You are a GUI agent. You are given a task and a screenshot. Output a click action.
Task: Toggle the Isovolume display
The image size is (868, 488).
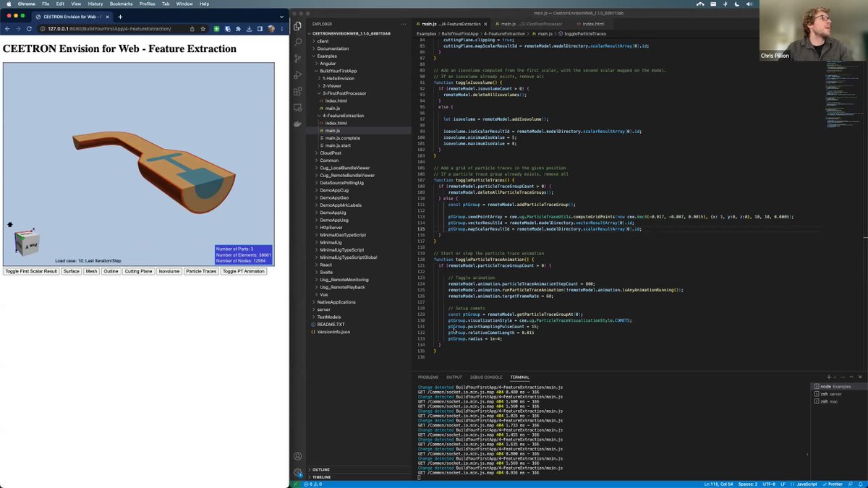(x=169, y=271)
